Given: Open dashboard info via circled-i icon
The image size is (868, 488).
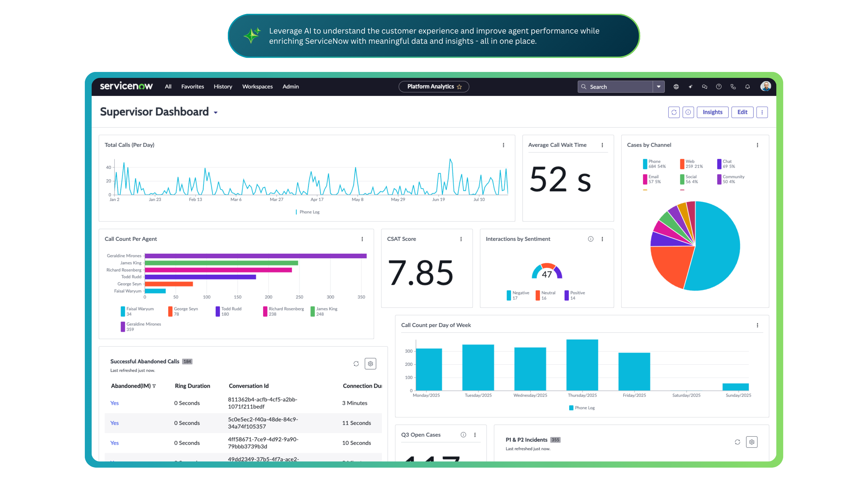Looking at the screenshot, I should point(688,112).
